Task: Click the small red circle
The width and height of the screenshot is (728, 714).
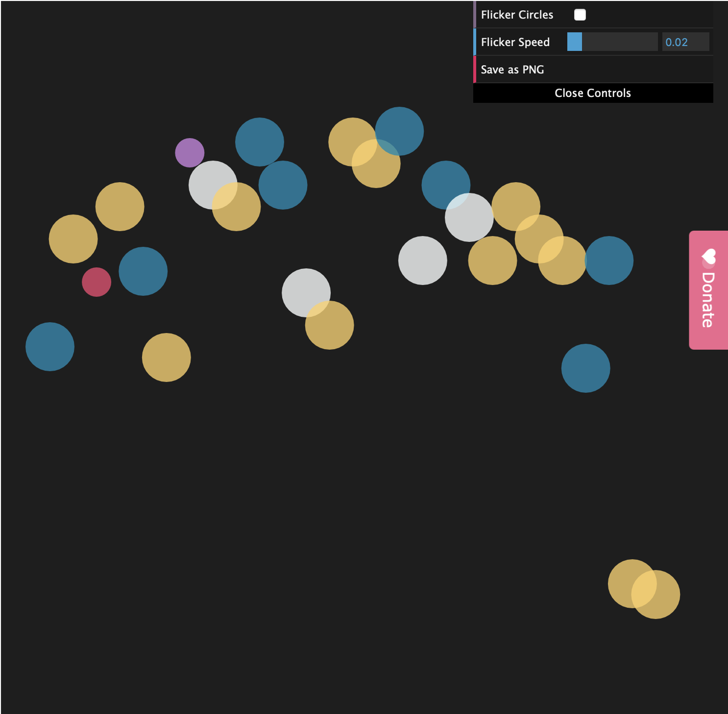Action: (x=97, y=282)
